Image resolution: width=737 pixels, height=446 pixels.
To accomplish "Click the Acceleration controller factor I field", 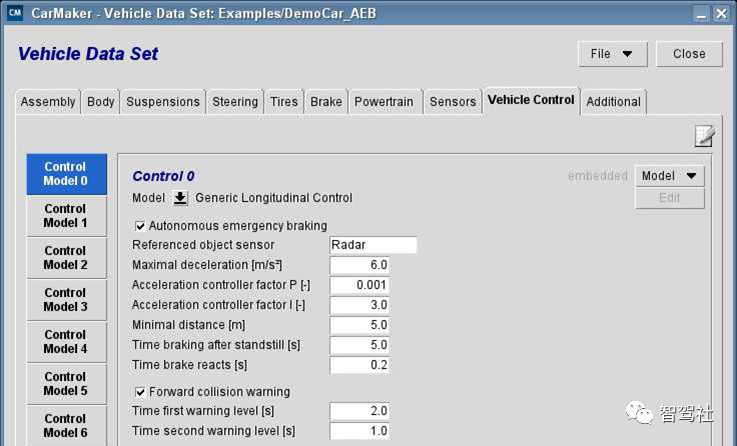I will (x=360, y=305).
